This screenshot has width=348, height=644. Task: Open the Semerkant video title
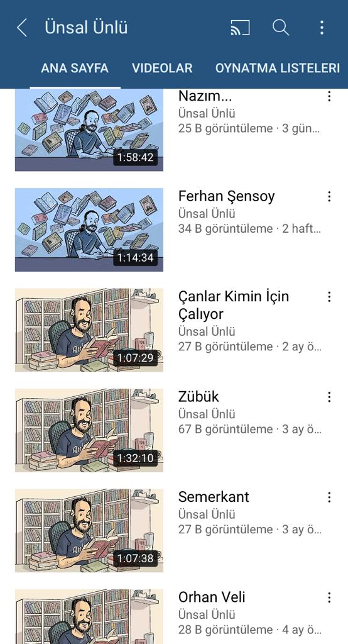tap(214, 497)
